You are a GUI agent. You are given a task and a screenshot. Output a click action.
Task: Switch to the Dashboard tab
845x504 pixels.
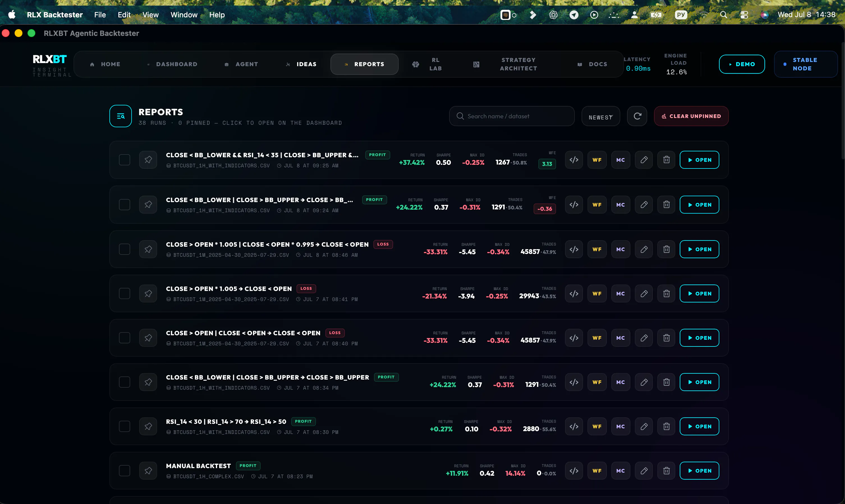172,64
